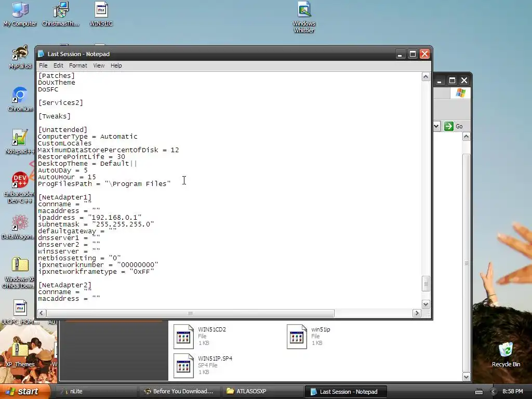Open the DataWagon desktop shortcut
The width and height of the screenshot is (532, 399).
pyautogui.click(x=19, y=227)
